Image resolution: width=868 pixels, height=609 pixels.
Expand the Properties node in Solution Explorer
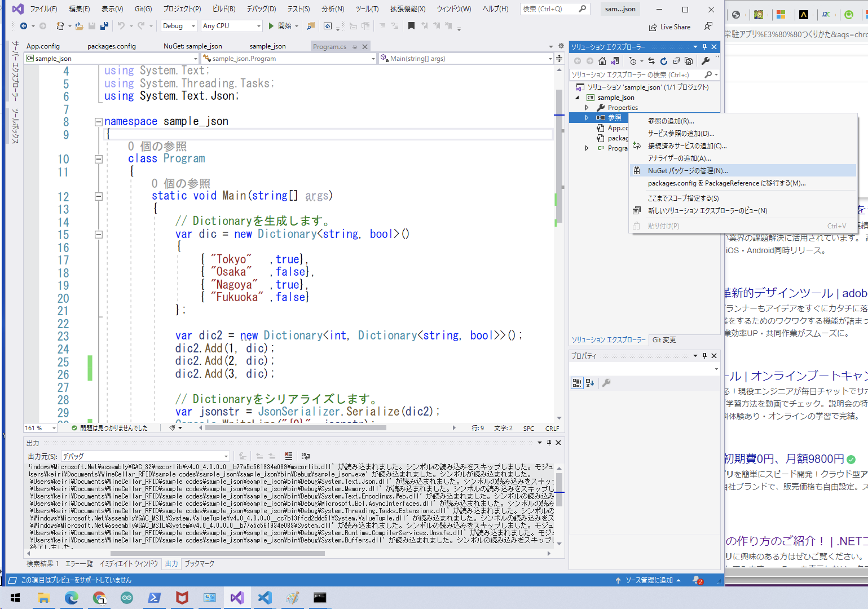(587, 108)
